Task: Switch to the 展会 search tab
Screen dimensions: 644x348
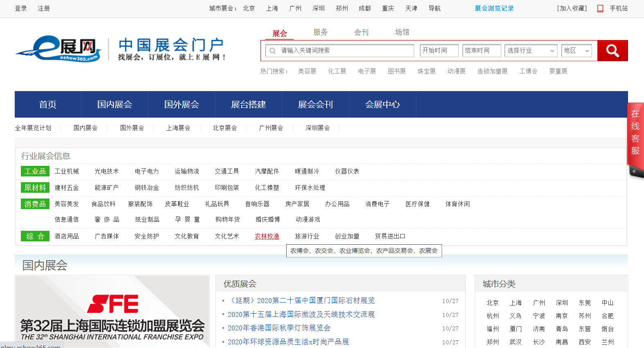Action: [280, 33]
